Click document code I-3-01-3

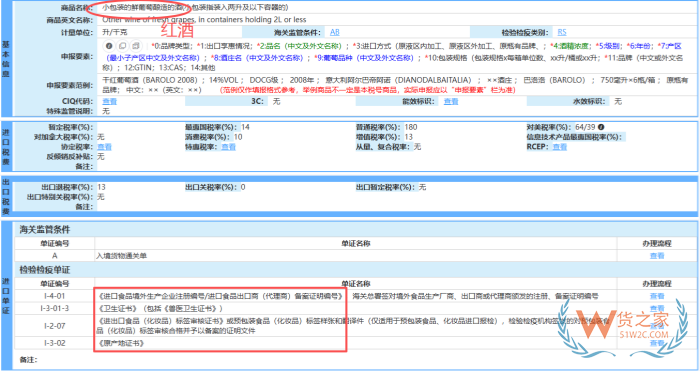tap(54, 308)
